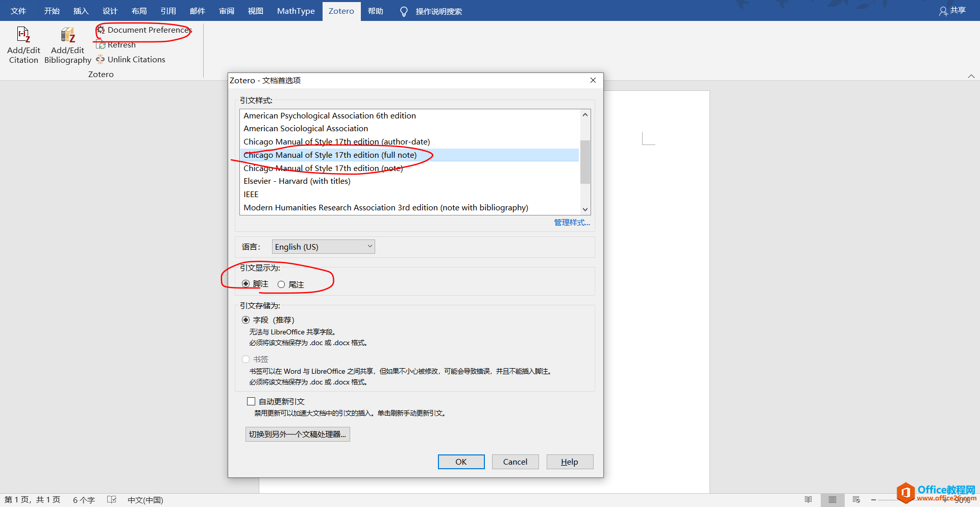Select the 书签 storage radio button
This screenshot has height=507, width=980.
tap(246, 359)
